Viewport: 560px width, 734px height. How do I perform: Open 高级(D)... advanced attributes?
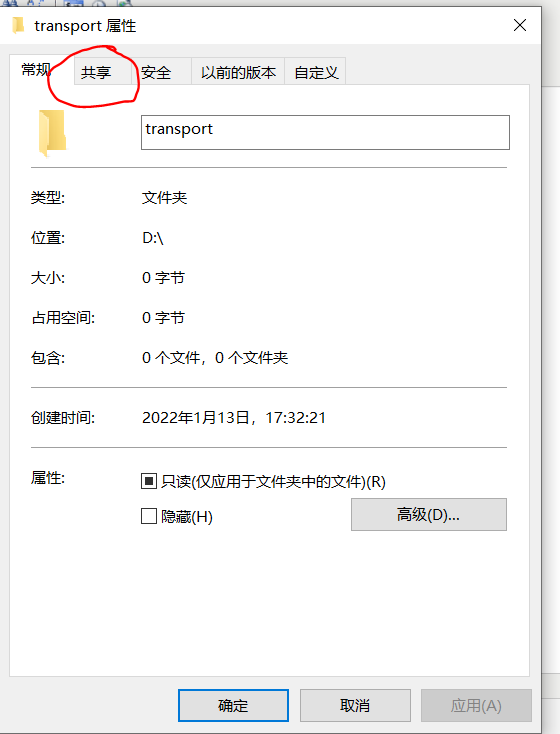(429, 514)
